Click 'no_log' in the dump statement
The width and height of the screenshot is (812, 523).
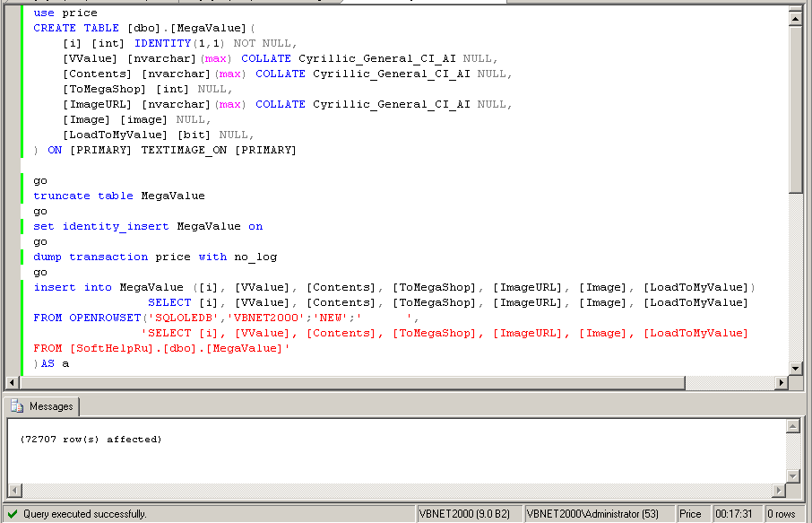(255, 257)
